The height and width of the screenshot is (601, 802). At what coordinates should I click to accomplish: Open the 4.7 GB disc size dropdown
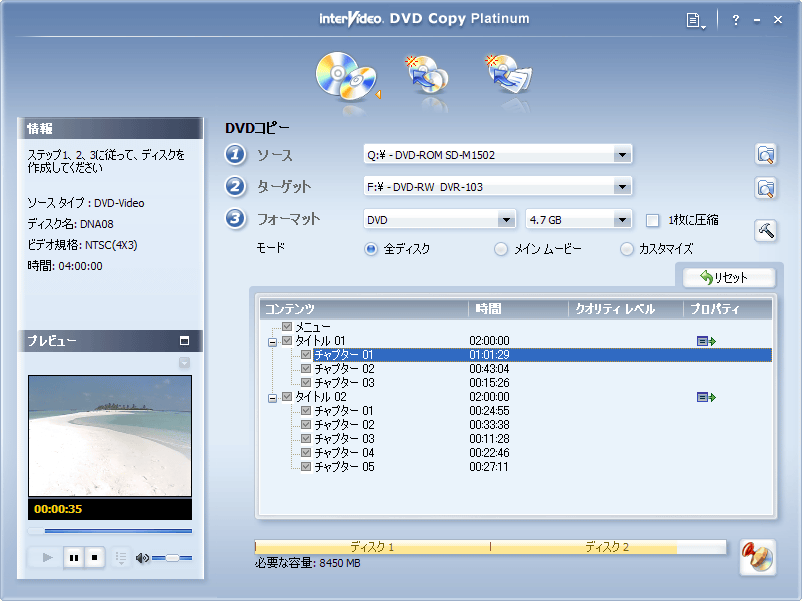click(x=621, y=220)
